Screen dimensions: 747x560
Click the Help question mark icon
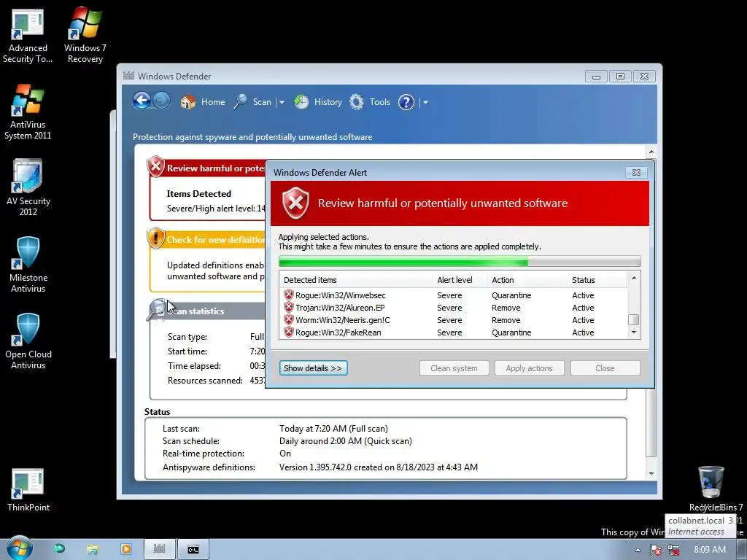click(x=406, y=102)
